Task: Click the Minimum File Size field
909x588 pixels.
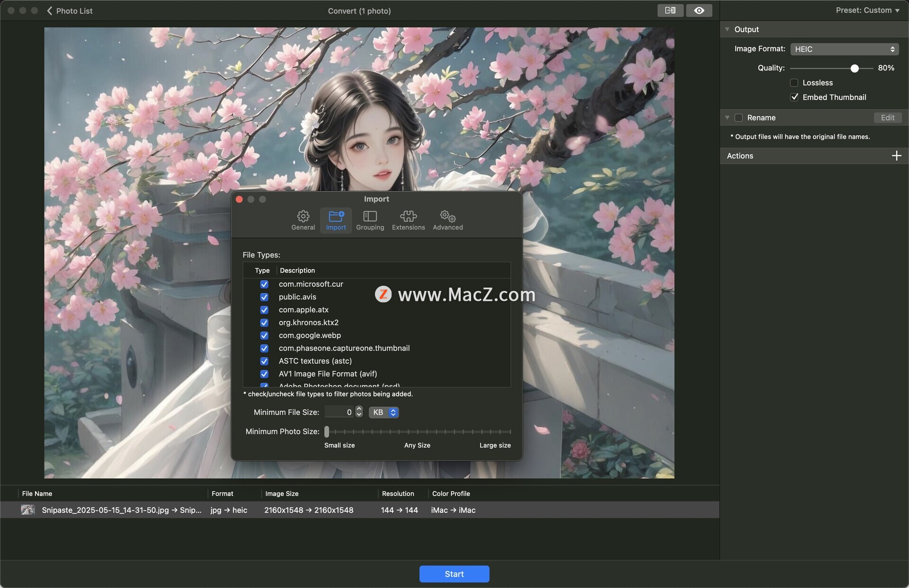Action: pos(339,412)
